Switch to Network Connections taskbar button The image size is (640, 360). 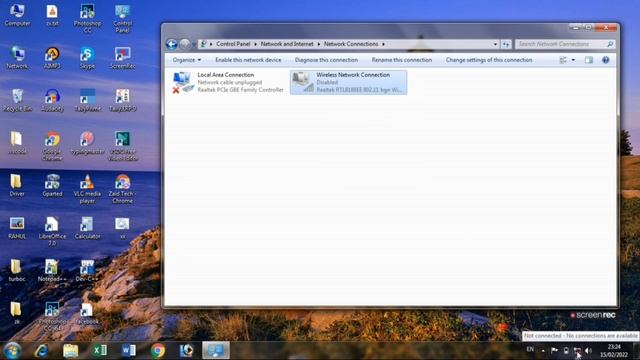click(x=216, y=351)
